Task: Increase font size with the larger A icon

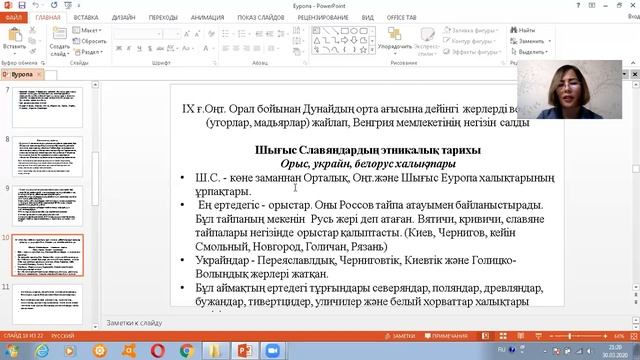Action: point(187,34)
